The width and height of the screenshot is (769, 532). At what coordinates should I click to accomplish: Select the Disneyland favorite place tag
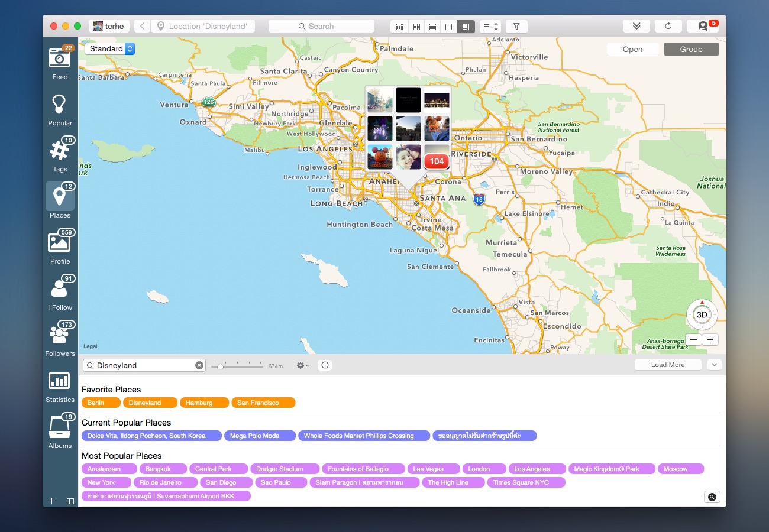coord(150,403)
